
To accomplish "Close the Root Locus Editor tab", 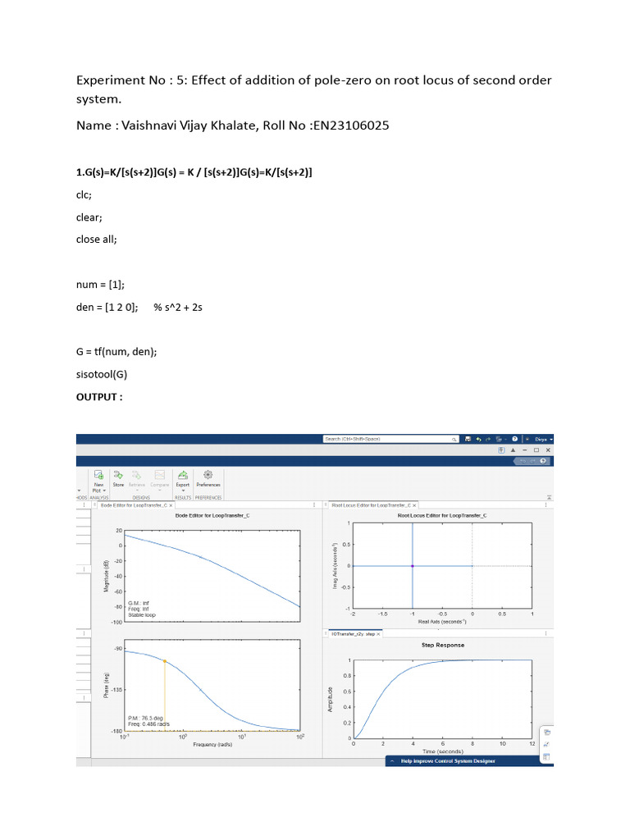I will (x=414, y=505).
